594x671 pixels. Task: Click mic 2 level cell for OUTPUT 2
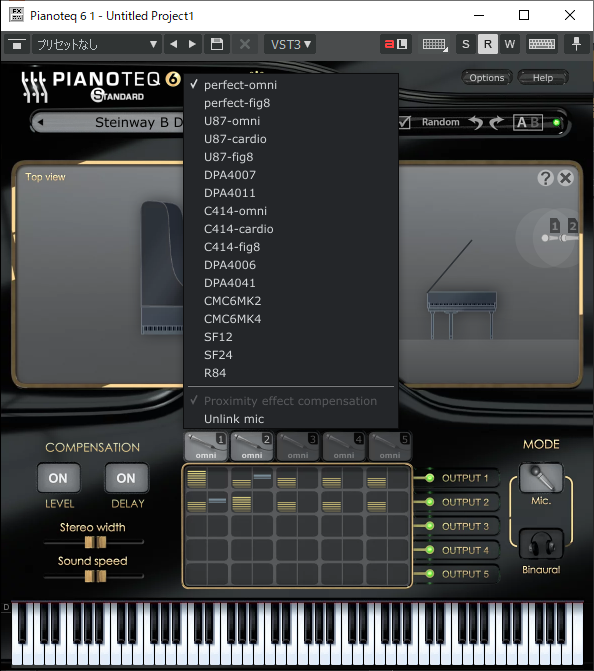pyautogui.click(x=241, y=502)
